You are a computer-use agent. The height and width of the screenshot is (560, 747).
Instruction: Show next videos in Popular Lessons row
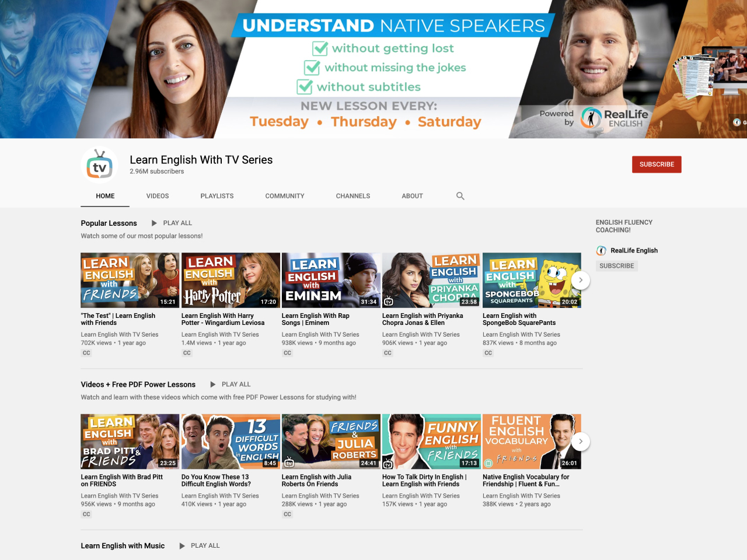coord(580,280)
